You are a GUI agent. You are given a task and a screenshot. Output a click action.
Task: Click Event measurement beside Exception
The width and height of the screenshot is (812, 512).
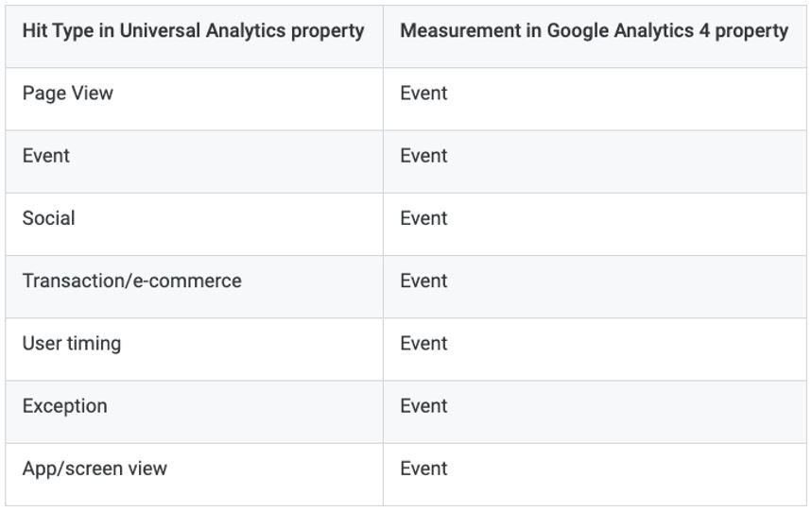(595, 412)
